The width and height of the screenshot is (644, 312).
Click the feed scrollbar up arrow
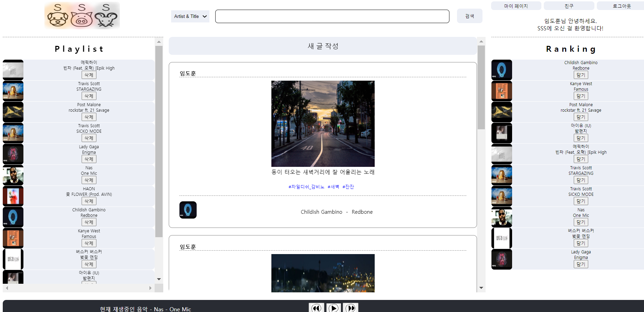pyautogui.click(x=481, y=41)
